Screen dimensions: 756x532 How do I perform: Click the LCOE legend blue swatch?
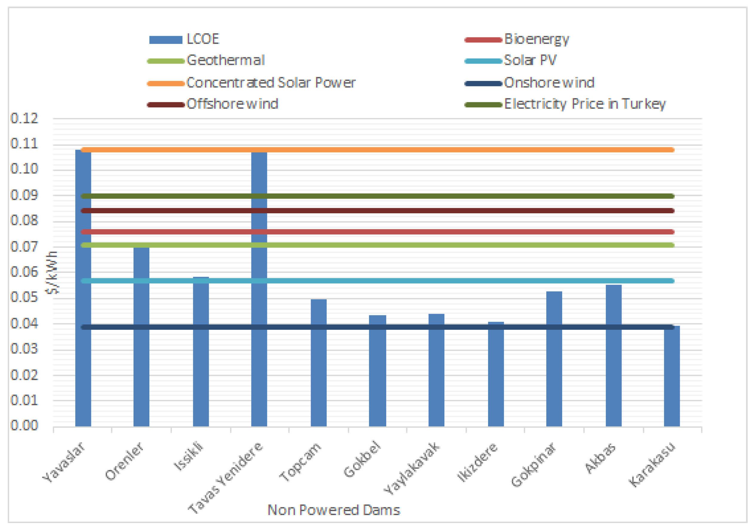click(x=165, y=40)
